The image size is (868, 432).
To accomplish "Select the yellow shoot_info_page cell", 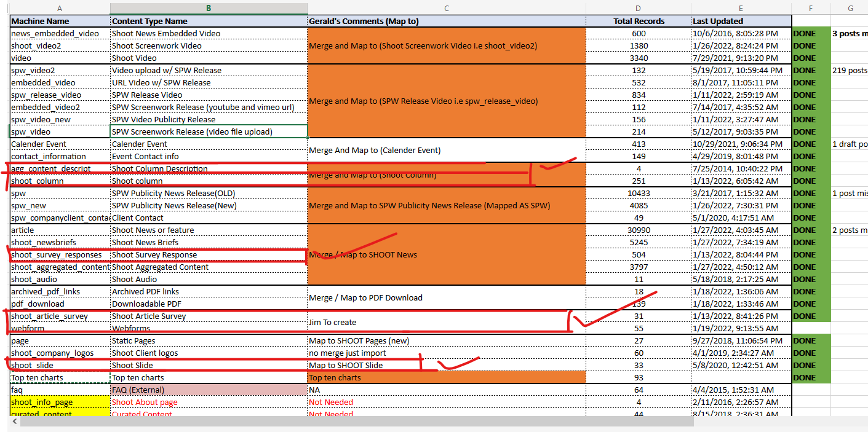I will point(60,402).
